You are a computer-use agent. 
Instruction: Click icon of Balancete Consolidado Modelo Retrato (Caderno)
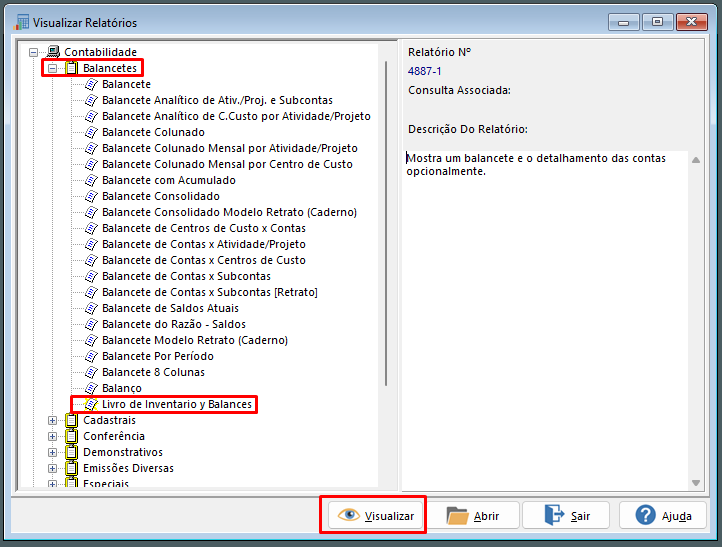(92, 212)
